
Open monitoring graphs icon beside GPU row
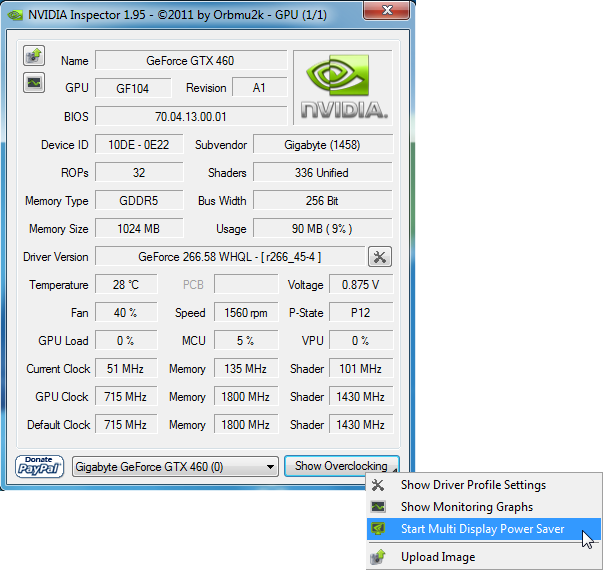coord(34,83)
